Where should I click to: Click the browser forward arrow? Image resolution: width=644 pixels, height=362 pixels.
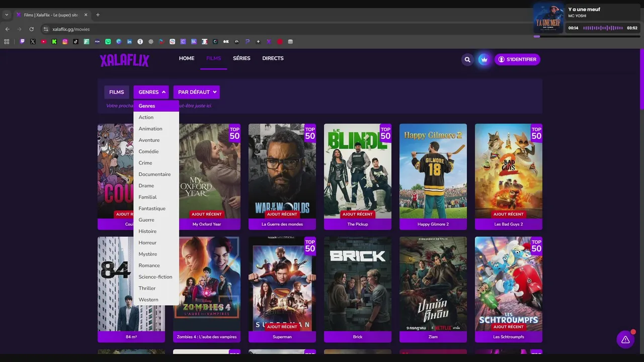(19, 29)
